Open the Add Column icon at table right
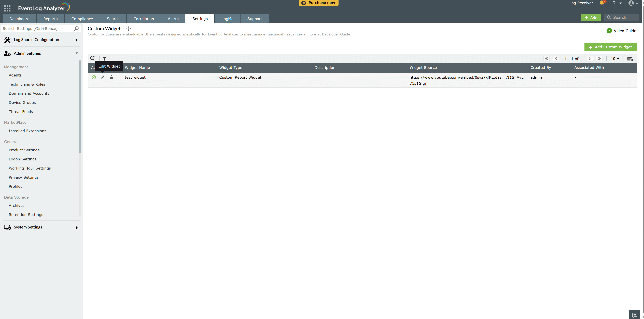Image resolution: width=644 pixels, height=319 pixels. coord(630,59)
